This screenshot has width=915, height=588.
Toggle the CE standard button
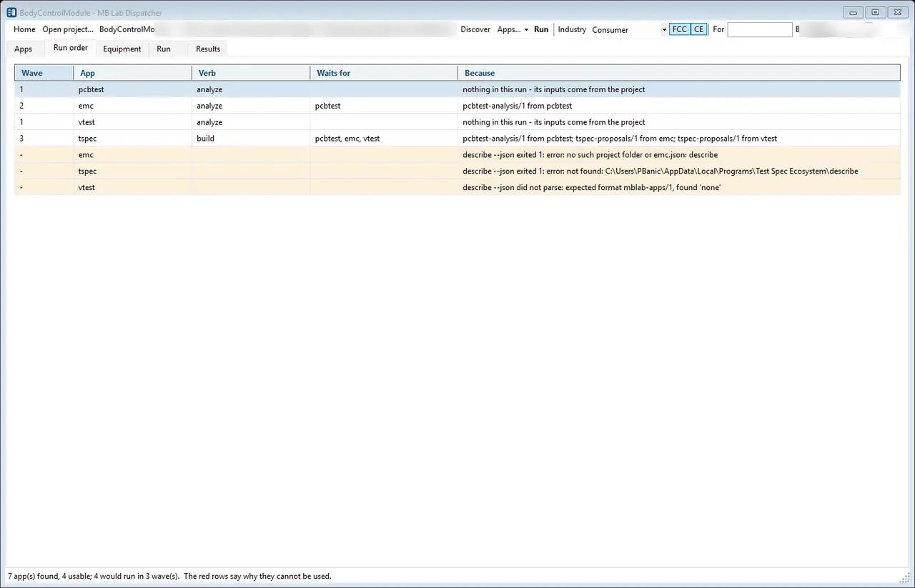click(698, 29)
